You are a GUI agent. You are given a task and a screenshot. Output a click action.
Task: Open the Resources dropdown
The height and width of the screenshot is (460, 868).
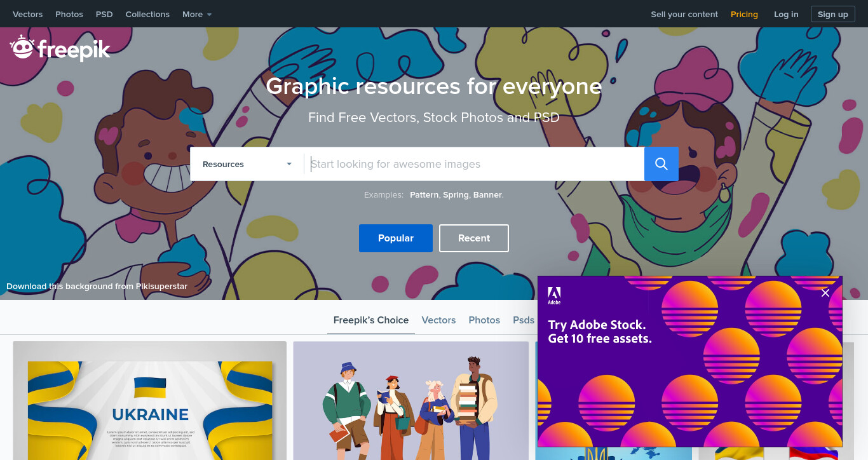coord(247,164)
